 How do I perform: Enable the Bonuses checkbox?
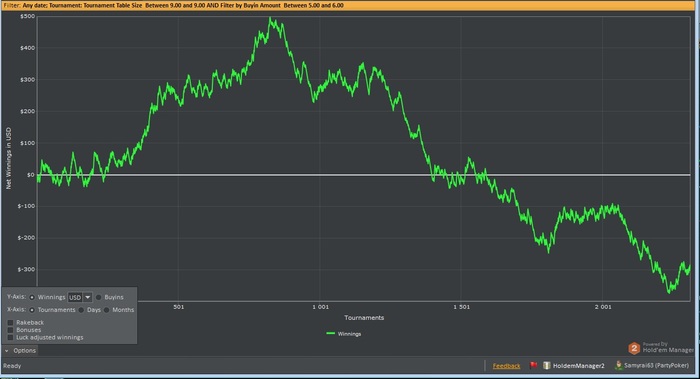[10, 330]
